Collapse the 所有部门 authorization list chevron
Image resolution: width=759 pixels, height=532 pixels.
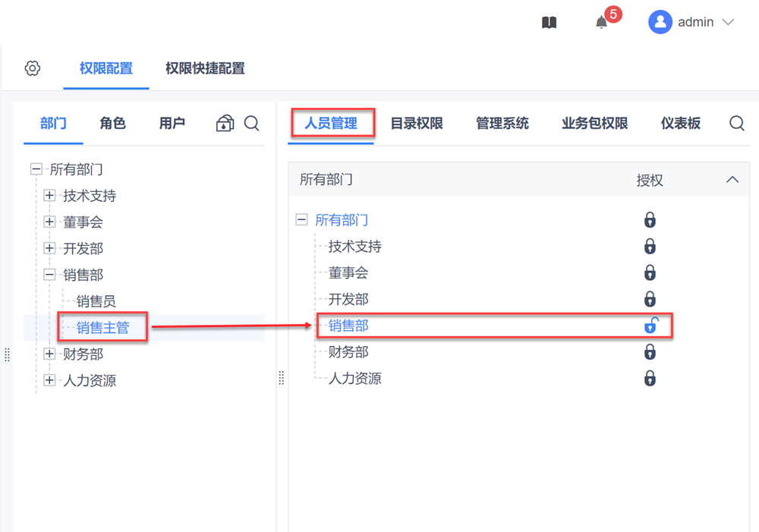732,180
